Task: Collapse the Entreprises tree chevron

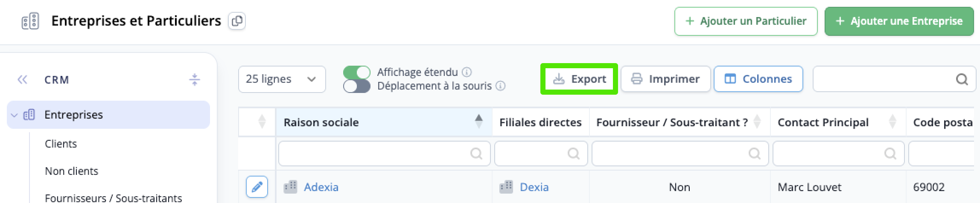Action: point(15,115)
